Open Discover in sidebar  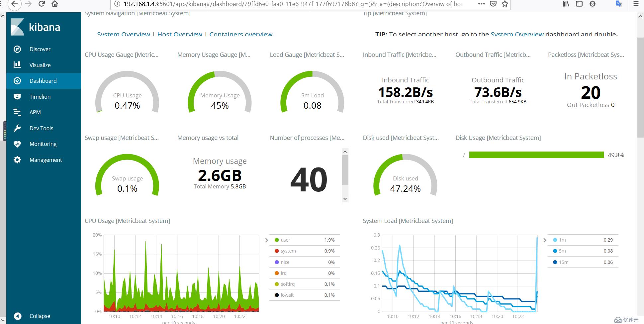(40, 49)
